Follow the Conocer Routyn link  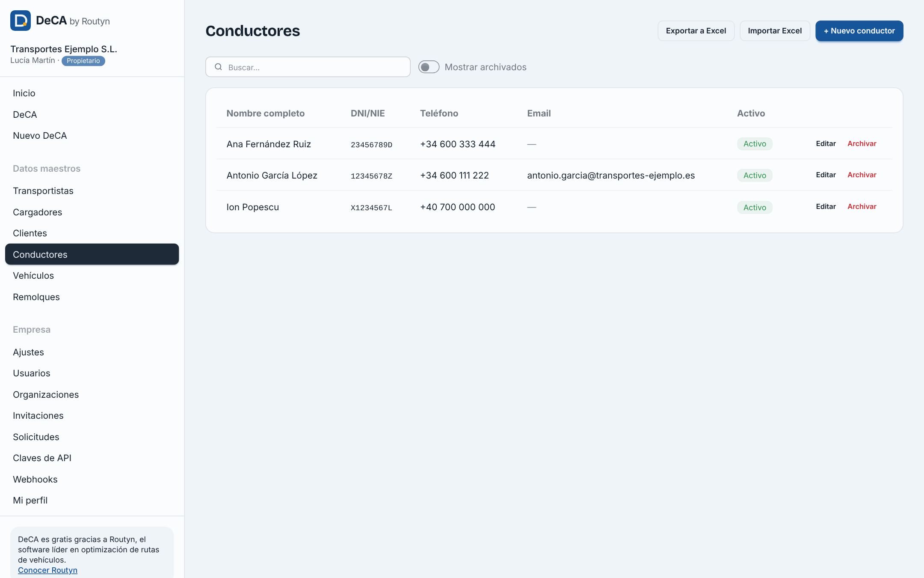pos(47,570)
